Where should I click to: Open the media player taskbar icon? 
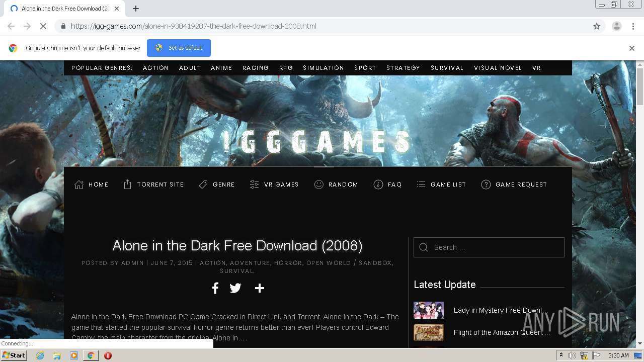[x=74, y=355]
